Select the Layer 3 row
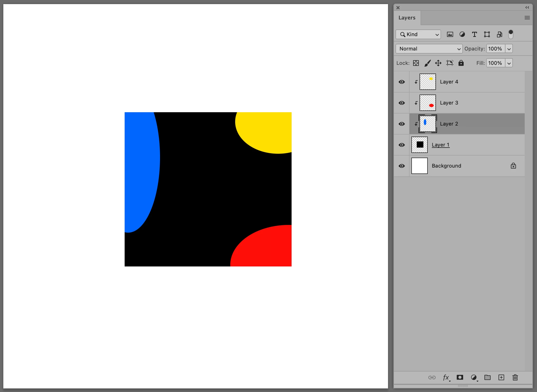The width and height of the screenshot is (537, 392). [474, 103]
